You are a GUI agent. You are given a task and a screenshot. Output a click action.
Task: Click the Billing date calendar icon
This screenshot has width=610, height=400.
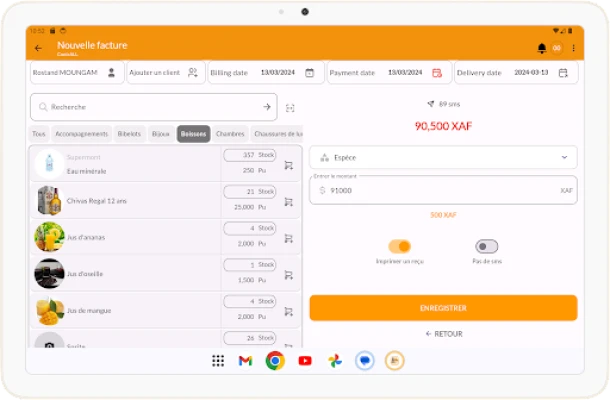(x=310, y=73)
